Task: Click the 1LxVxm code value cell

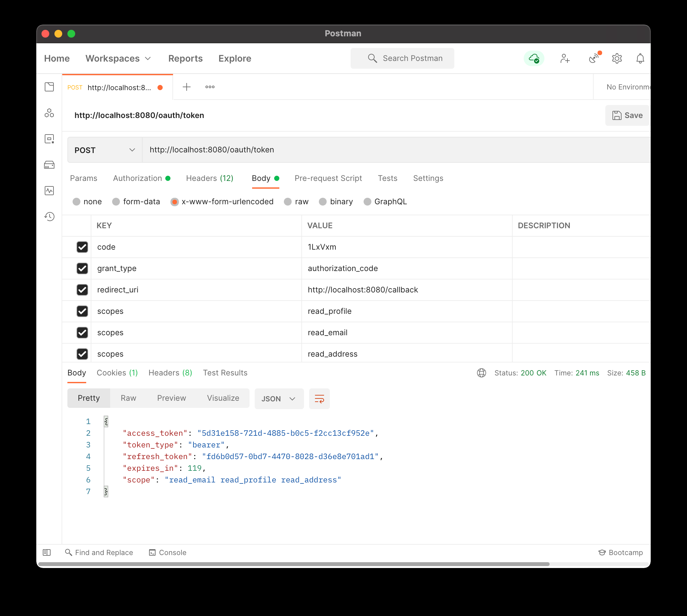Action: pos(407,247)
